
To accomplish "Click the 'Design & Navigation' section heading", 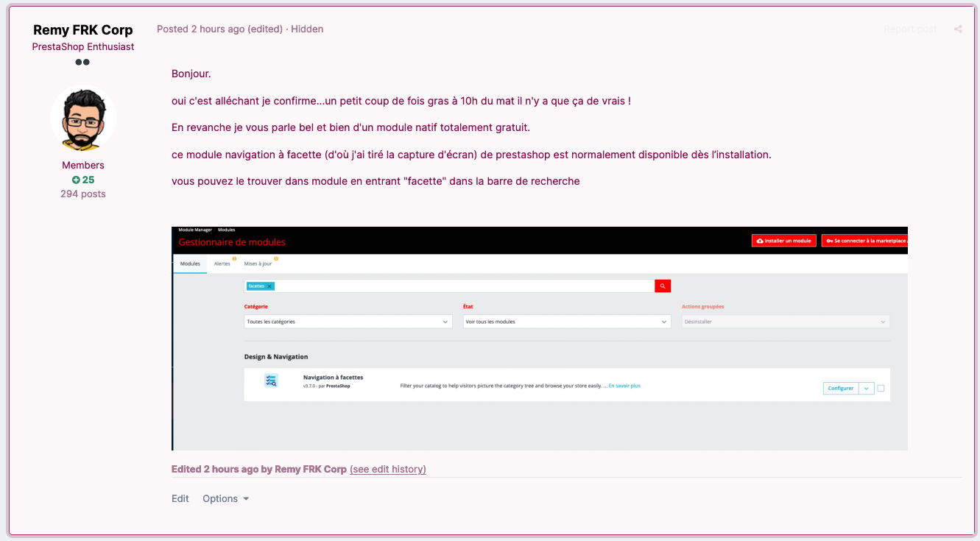I will point(276,357).
